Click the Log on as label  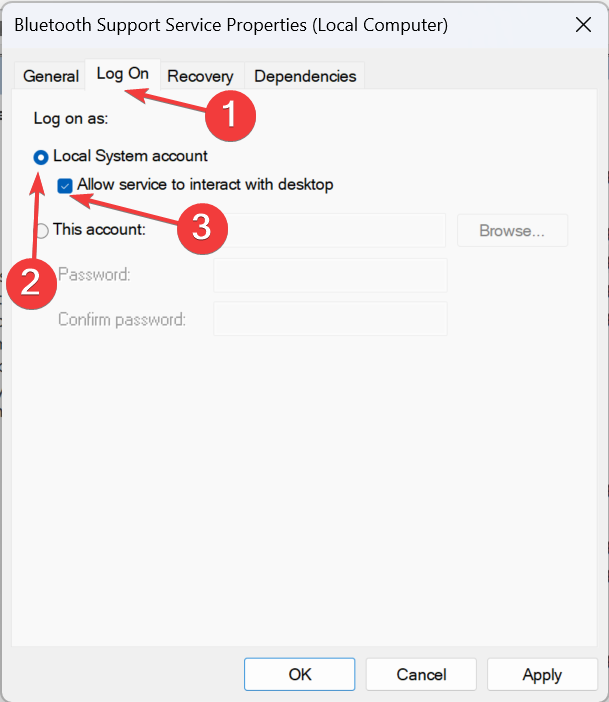[x=71, y=119]
